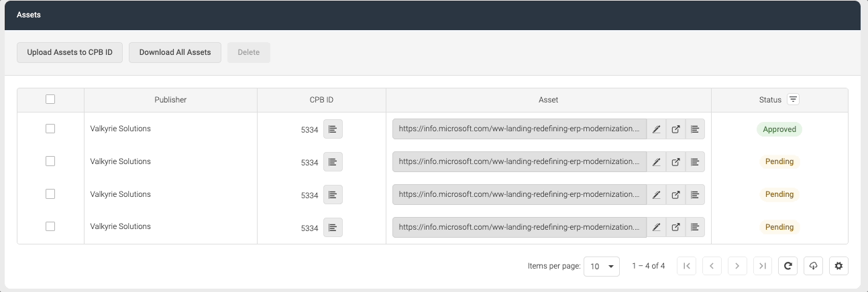868x292 pixels.
Task: Click the Pending badge in the second row
Action: point(779,161)
